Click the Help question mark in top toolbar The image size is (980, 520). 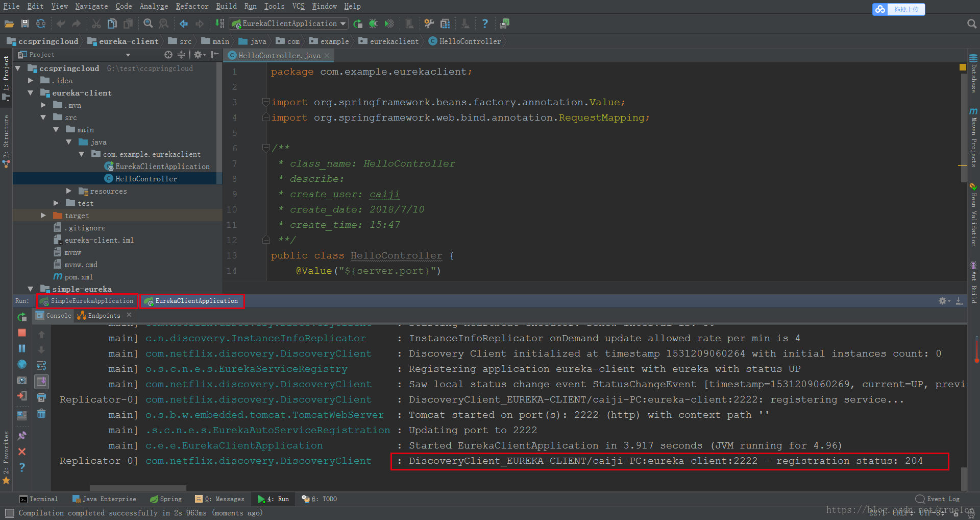coord(485,23)
